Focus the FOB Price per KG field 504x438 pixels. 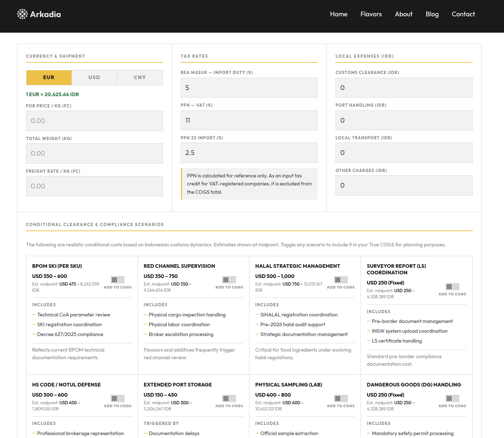click(x=94, y=121)
